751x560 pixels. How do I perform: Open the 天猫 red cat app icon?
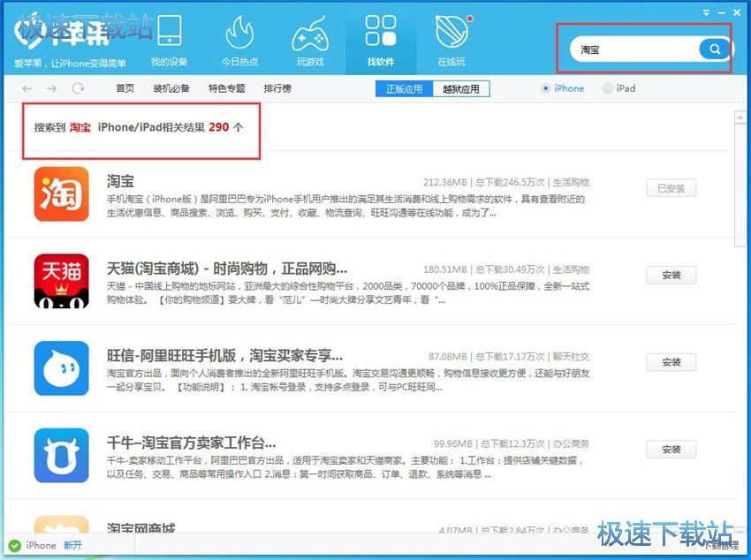point(61,281)
